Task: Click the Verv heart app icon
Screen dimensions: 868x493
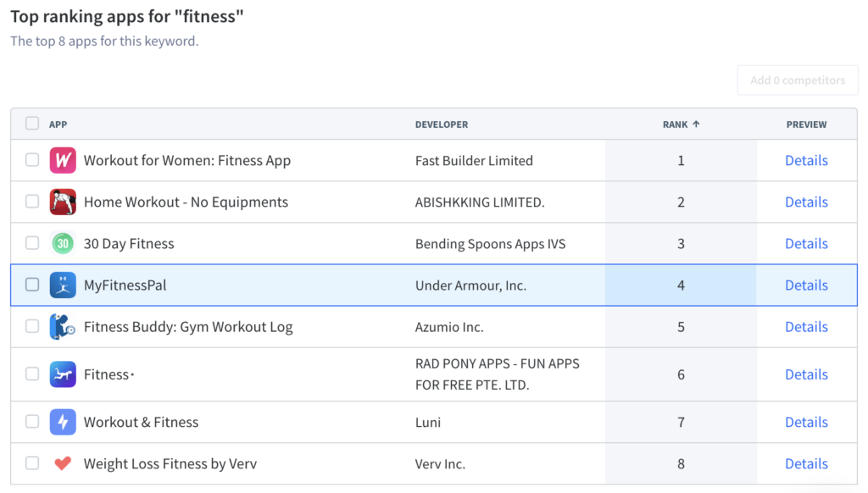Action: pos(63,463)
